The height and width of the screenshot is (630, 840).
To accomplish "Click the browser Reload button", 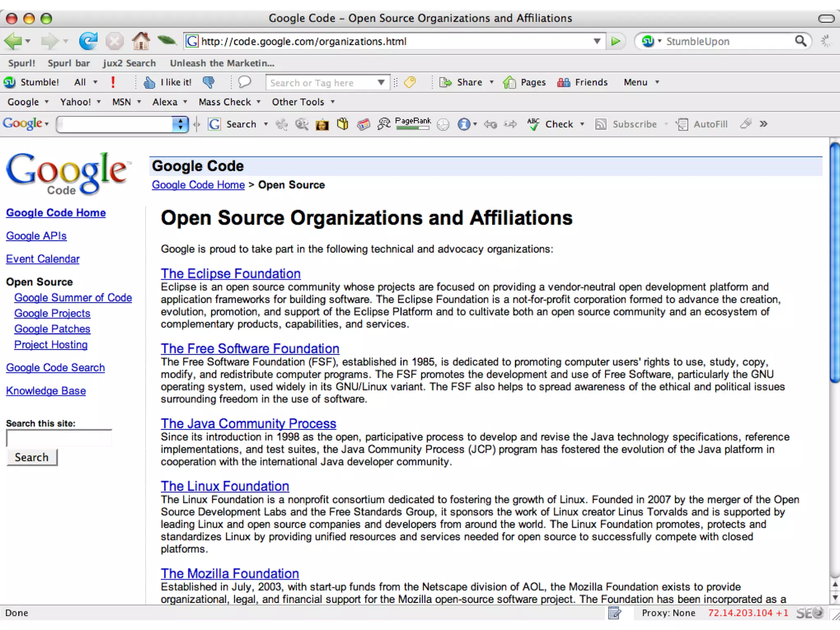I will 88,41.
